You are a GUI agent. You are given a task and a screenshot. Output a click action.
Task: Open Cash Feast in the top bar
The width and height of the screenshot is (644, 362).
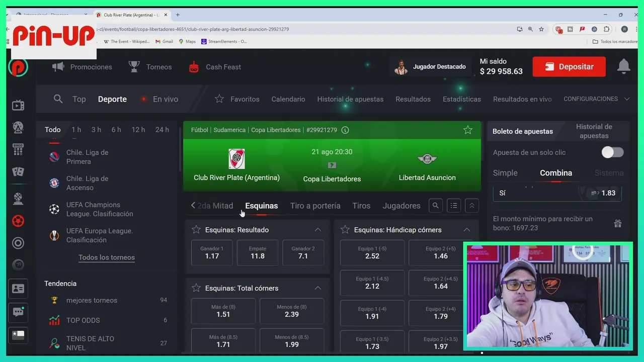click(x=215, y=67)
